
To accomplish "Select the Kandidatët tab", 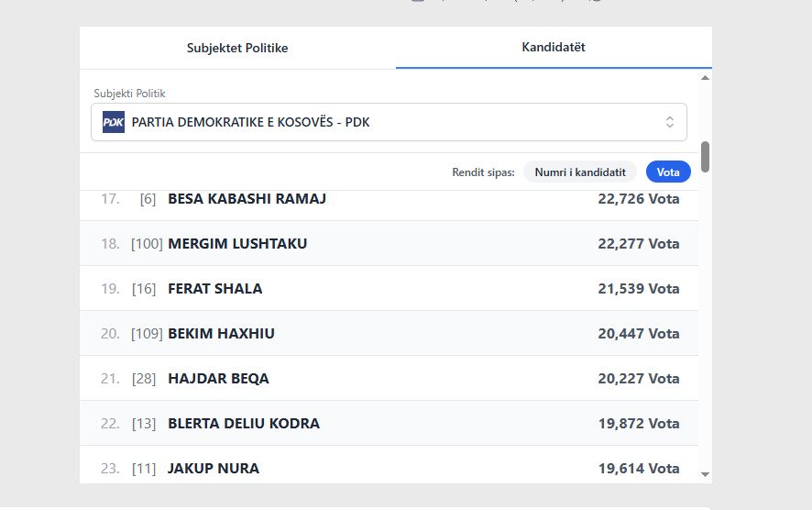I will click(553, 47).
